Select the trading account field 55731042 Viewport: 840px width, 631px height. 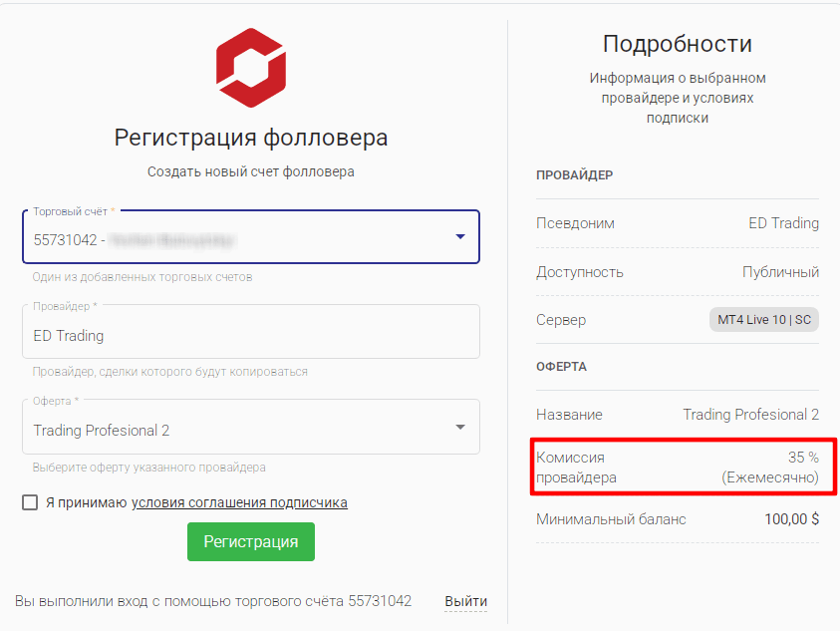click(x=251, y=236)
